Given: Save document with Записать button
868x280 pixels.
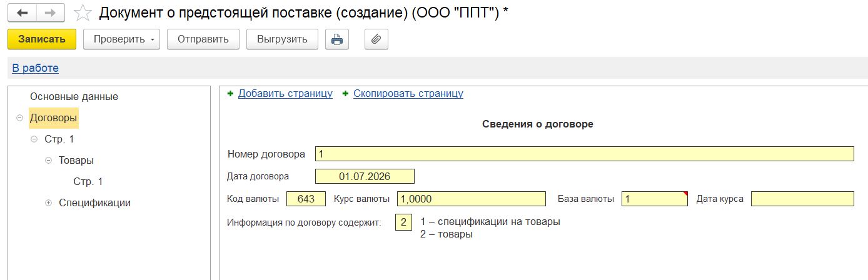Looking at the screenshot, I should [x=42, y=39].
